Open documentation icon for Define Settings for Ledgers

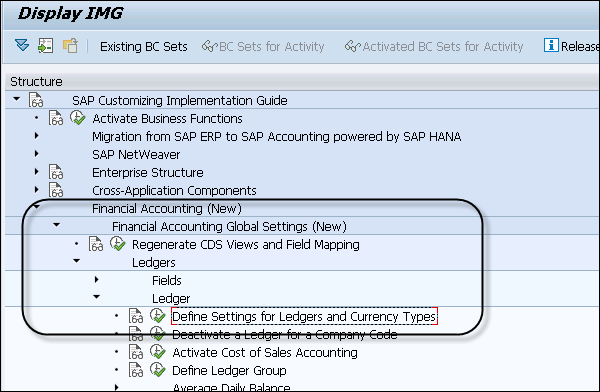(136, 316)
